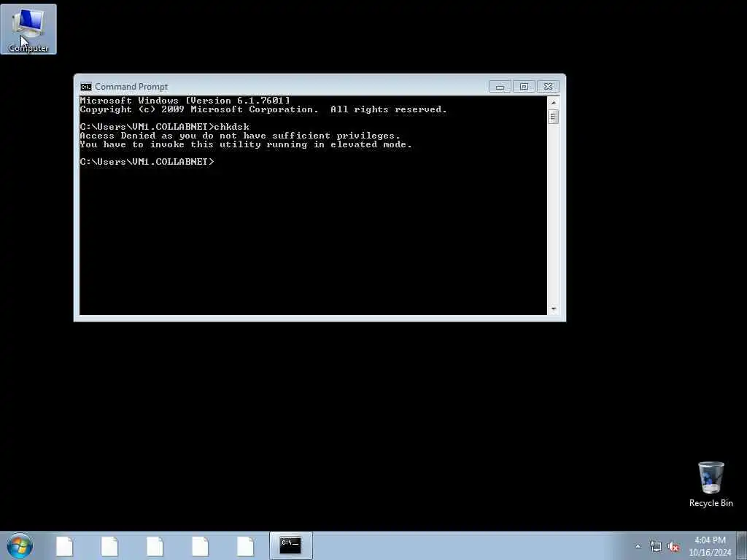Open the third blank document taskbar icon
Screen dimensions: 747x560
155,546
